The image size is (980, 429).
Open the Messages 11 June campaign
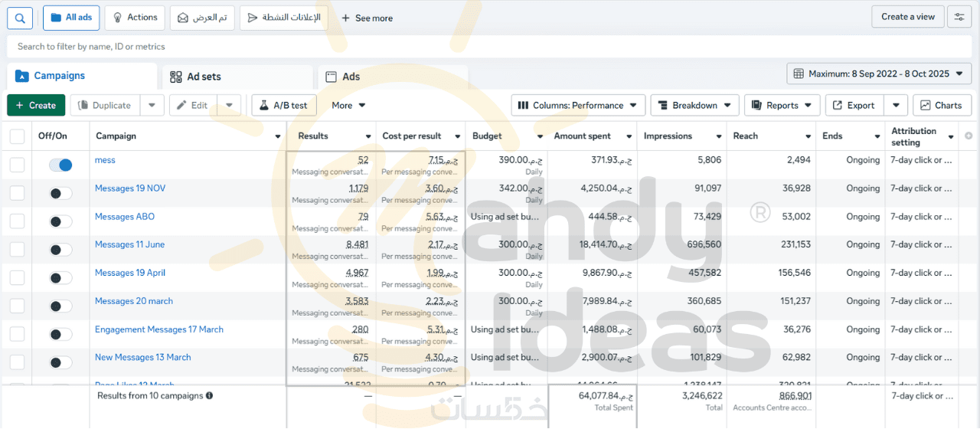[129, 245]
